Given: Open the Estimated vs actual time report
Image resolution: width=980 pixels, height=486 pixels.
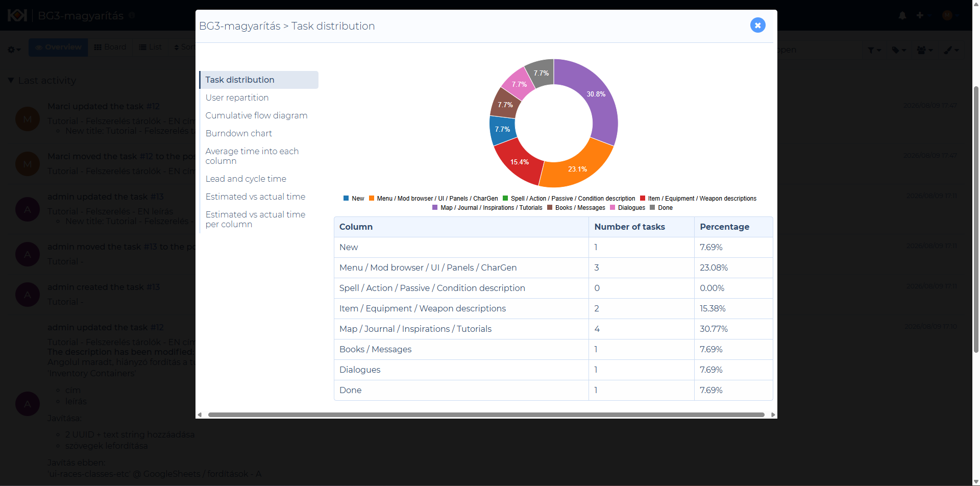Looking at the screenshot, I should pyautogui.click(x=255, y=197).
